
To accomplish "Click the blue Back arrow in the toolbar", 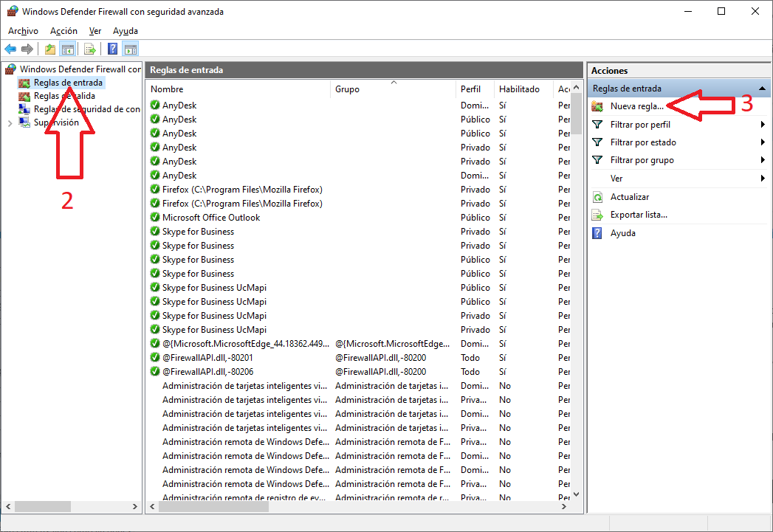I will tap(10, 49).
